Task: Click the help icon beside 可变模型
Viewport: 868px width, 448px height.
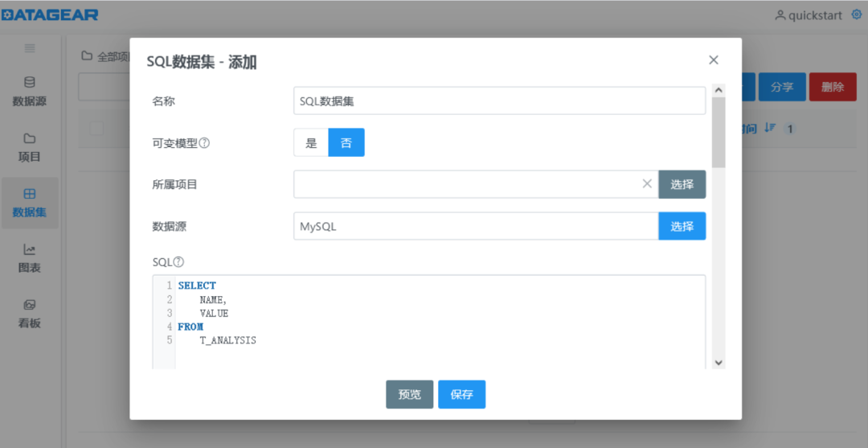Action: pyautogui.click(x=204, y=143)
